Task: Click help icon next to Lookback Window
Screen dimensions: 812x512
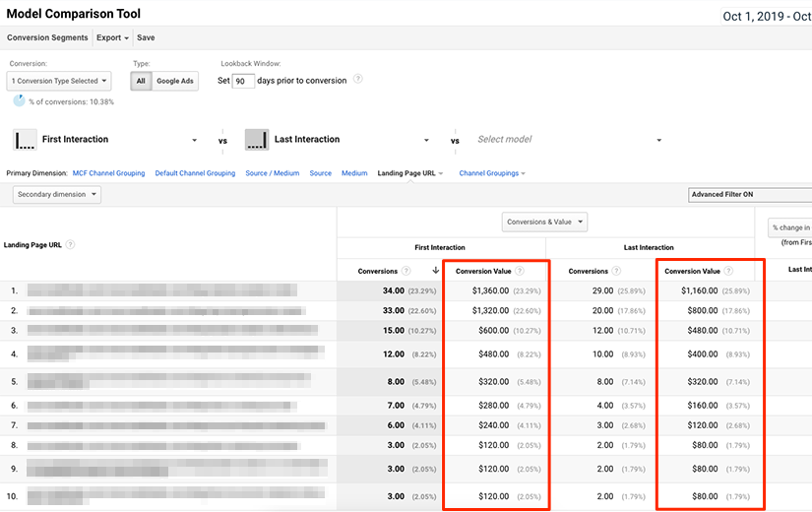Action: click(x=358, y=80)
